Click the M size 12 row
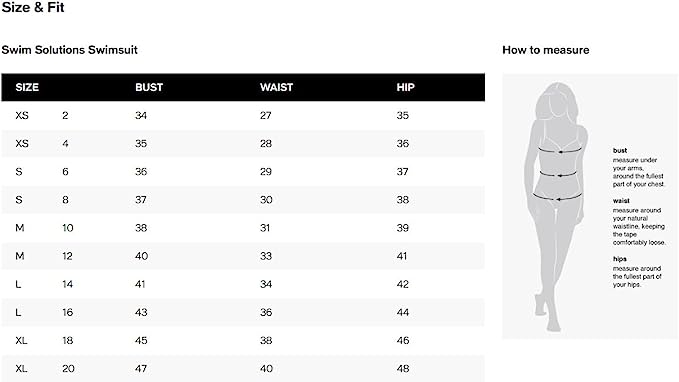The image size is (679, 382). pyautogui.click(x=243, y=256)
